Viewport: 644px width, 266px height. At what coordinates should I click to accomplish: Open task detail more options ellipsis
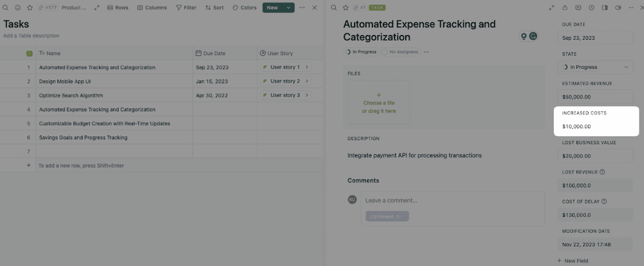pyautogui.click(x=631, y=8)
